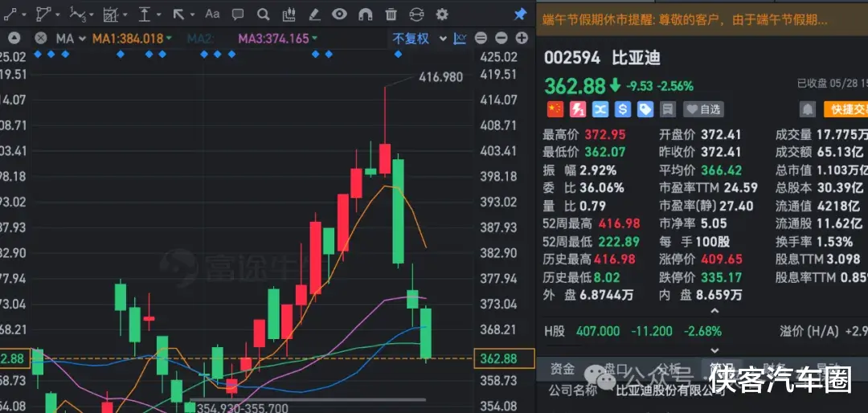Delete drawings with trash icon
The height and width of the screenshot is (413, 868).
pyautogui.click(x=391, y=14)
